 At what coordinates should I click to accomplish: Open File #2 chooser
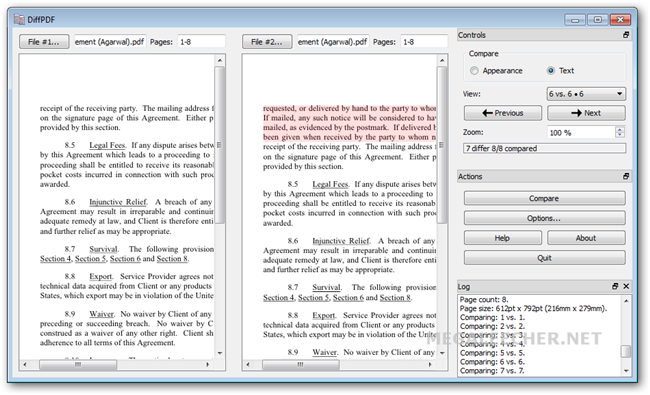267,42
